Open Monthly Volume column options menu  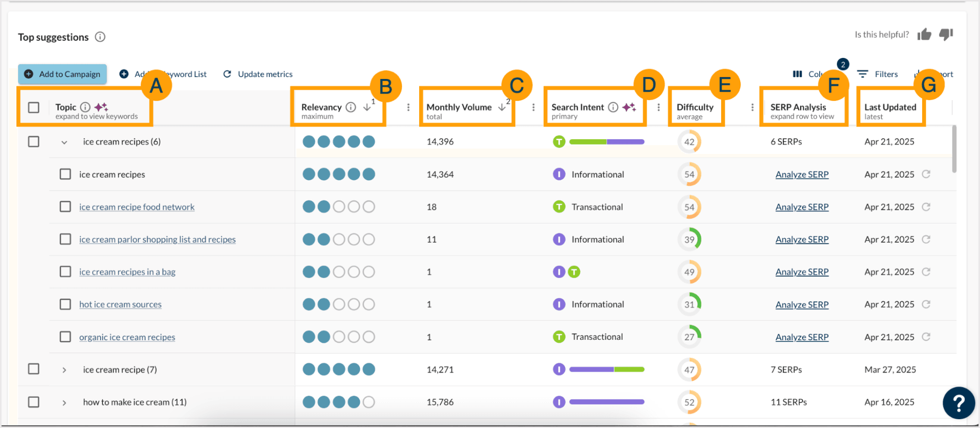point(533,107)
